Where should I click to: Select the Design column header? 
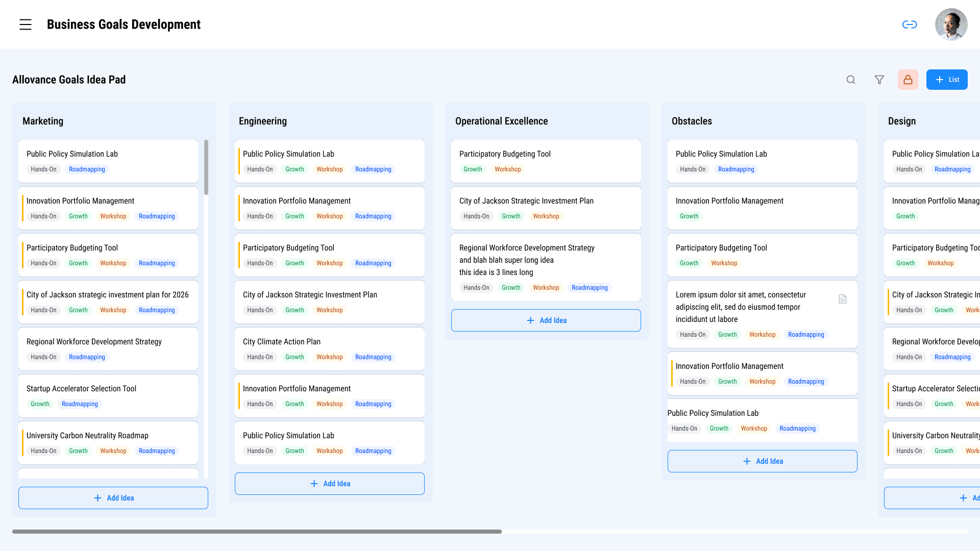click(901, 121)
